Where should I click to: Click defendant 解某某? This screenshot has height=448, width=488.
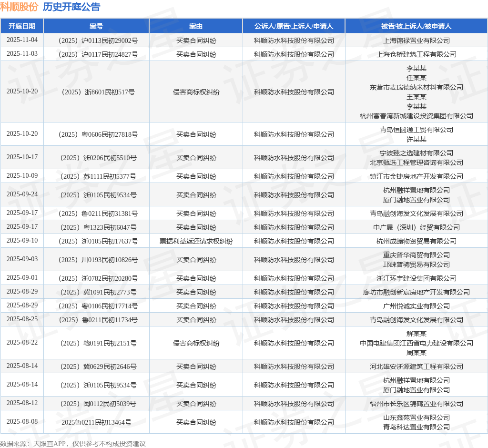(x=417, y=334)
